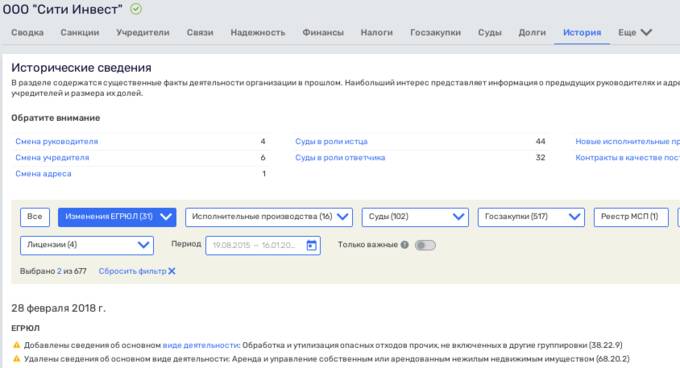680x368 pixels.
Task: Go to the Надежность tab
Action: pos(258,33)
